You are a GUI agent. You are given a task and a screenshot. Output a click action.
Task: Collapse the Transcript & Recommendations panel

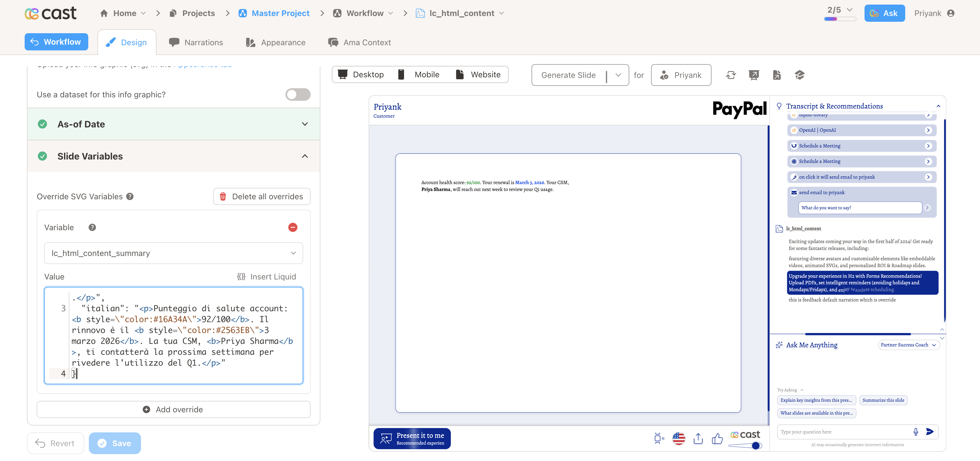pos(938,106)
